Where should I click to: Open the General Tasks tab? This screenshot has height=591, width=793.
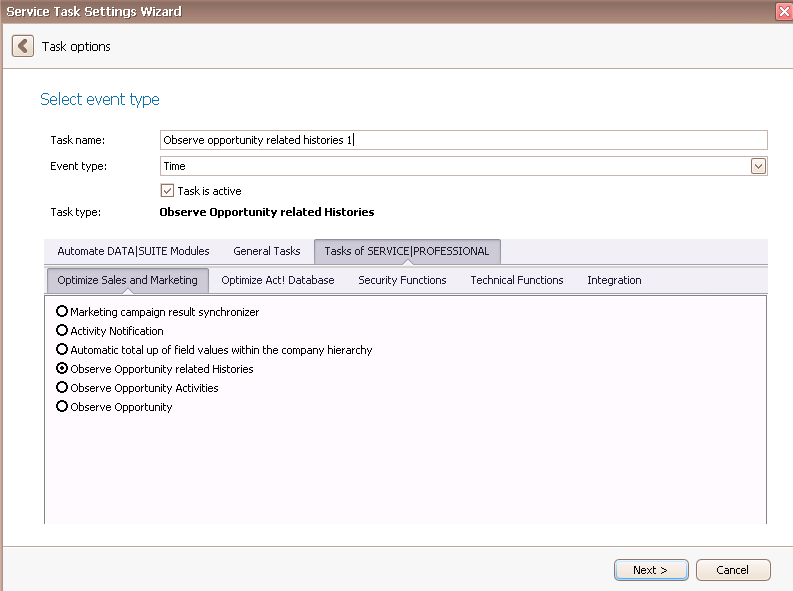click(267, 251)
